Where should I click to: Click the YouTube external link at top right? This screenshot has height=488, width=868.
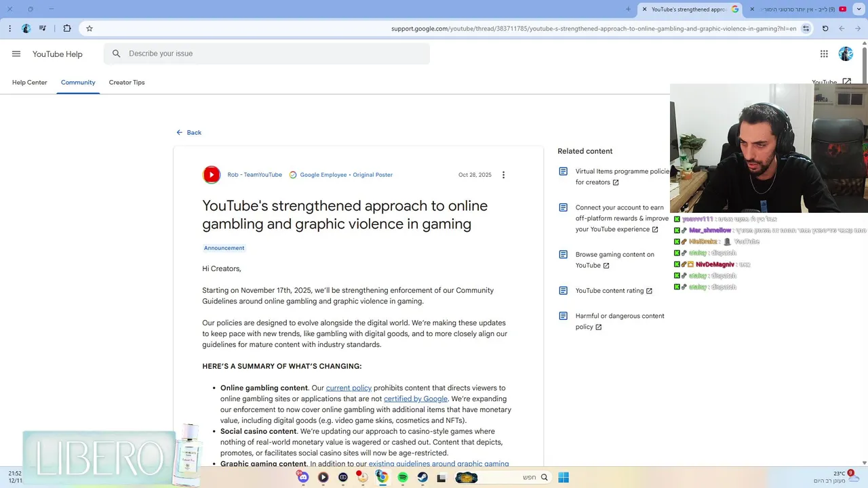[831, 82]
